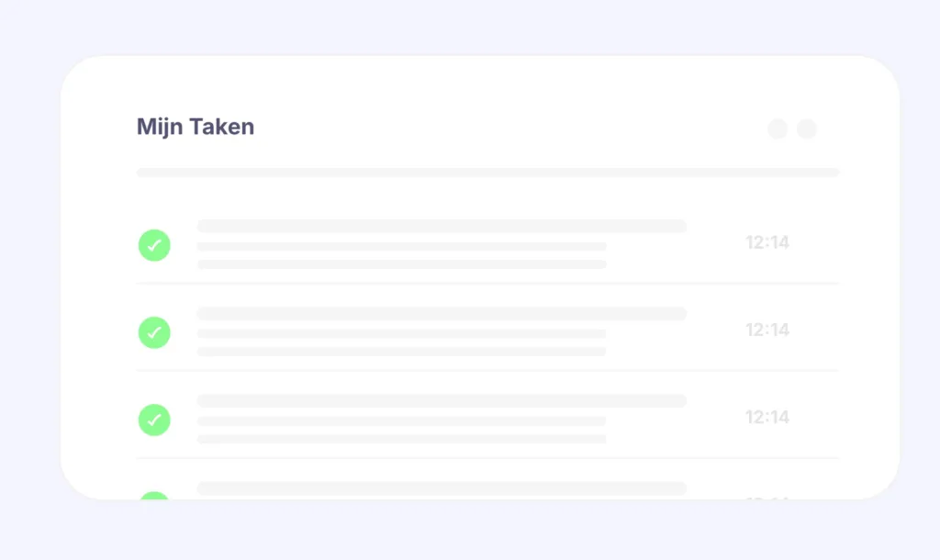
Task: Select the second task's middle description line
Action: pos(401,334)
